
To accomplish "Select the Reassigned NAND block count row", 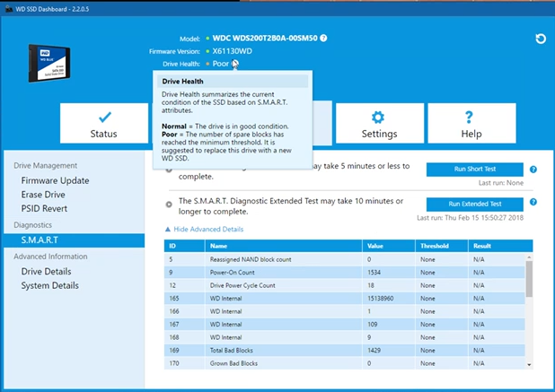I will [x=344, y=259].
